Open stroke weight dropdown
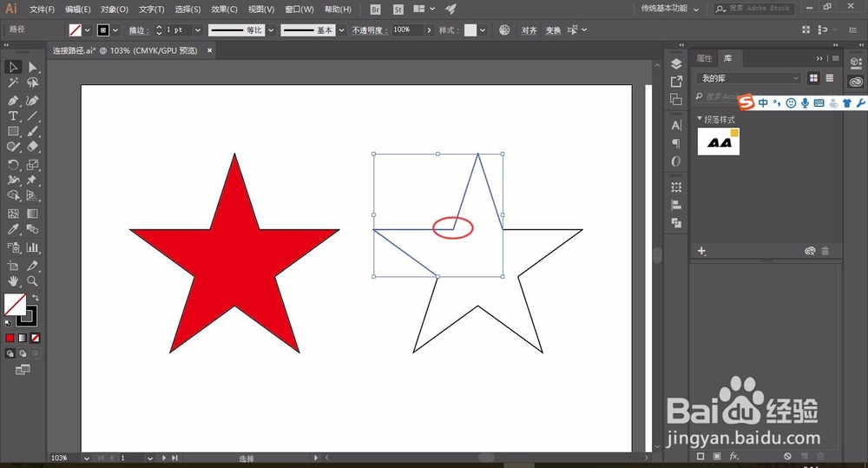 click(198, 30)
